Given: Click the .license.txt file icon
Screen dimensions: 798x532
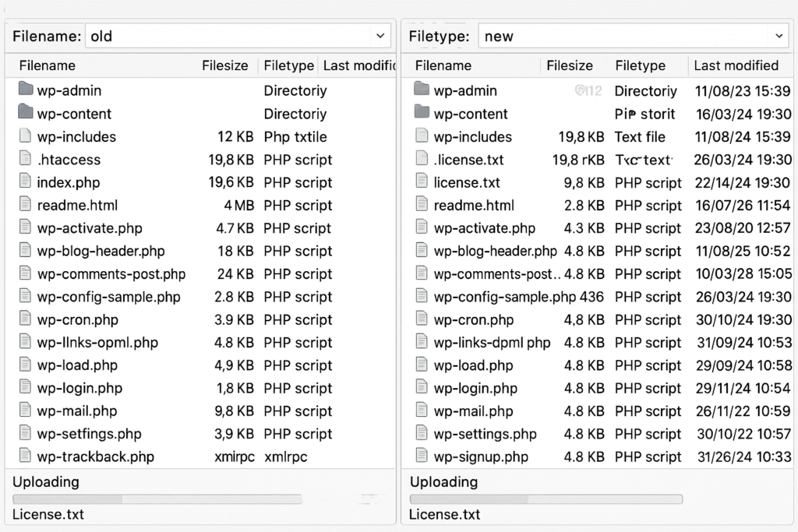Looking at the screenshot, I should pos(422,158).
